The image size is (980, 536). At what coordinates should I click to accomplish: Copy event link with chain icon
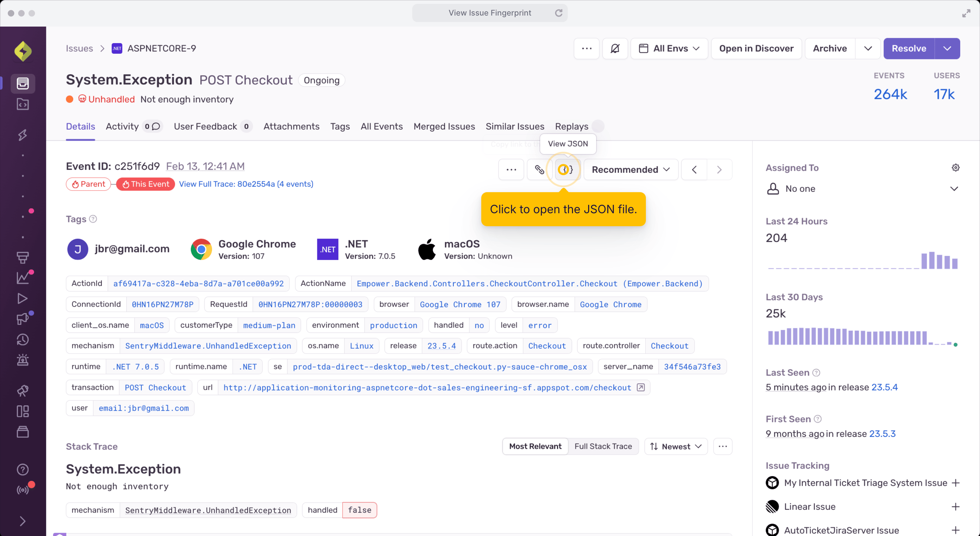click(x=539, y=169)
